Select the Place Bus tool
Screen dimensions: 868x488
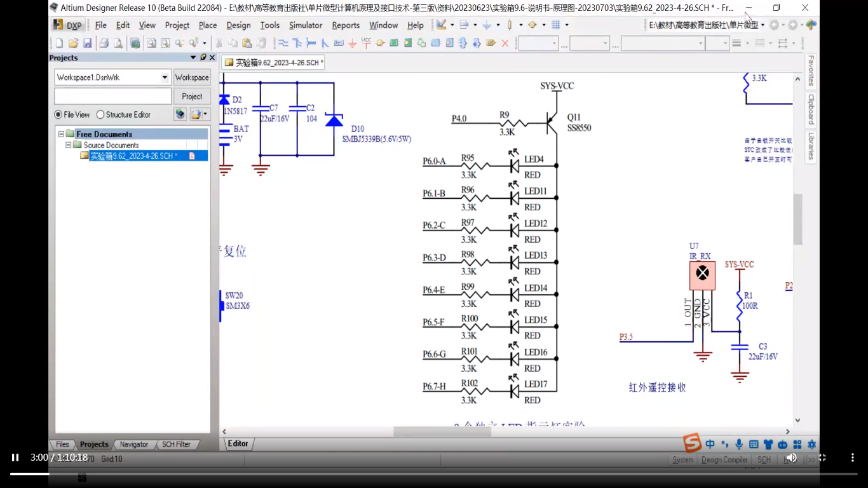tap(297, 43)
